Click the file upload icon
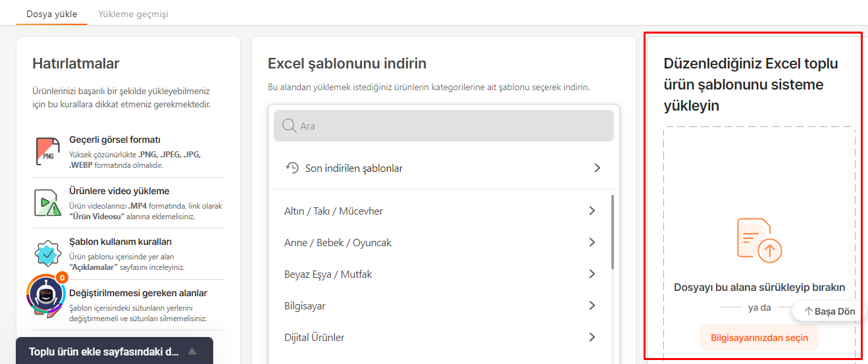The height and width of the screenshot is (364, 868). (759, 240)
